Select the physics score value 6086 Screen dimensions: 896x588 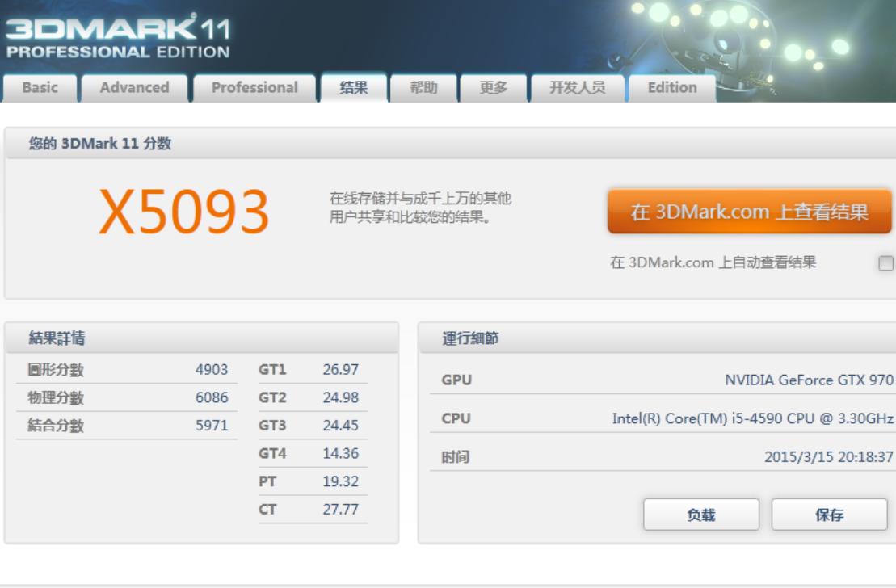tap(212, 397)
